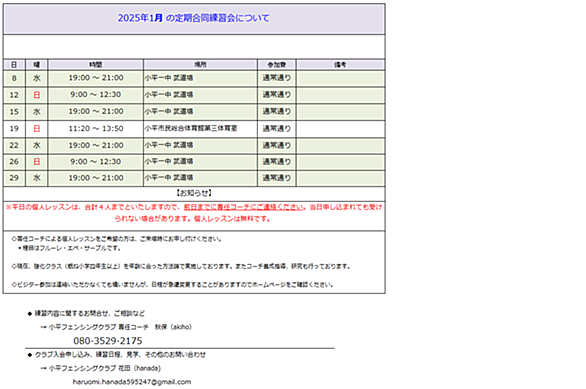The height and width of the screenshot is (389, 586).
Task: Click the fee "通常通り" in the 19th row
Action: click(277, 129)
